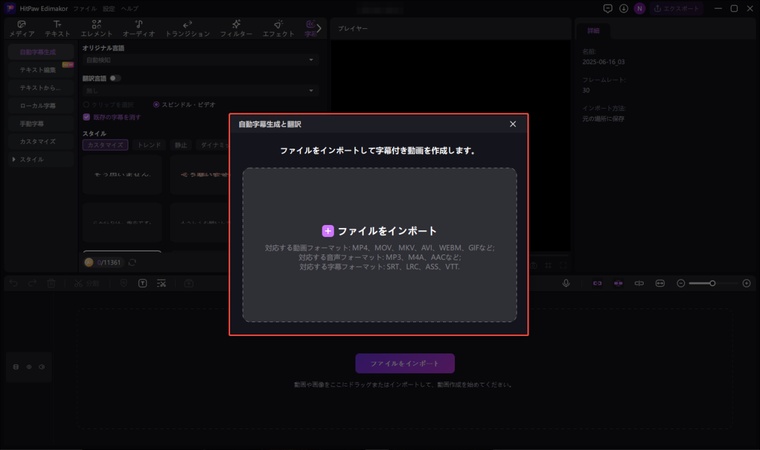Screen dimensions: 760x450
Task: Select 自動字幕生成 in the sidebar
Action: click(41, 52)
